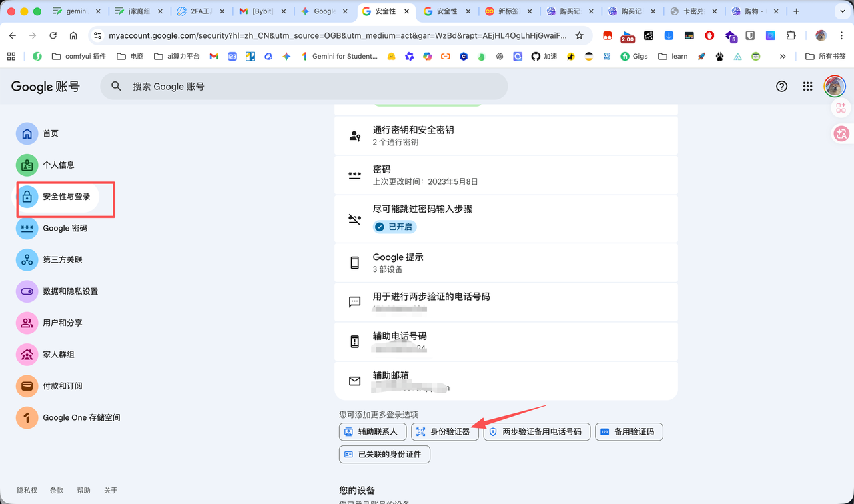The height and width of the screenshot is (504, 854).
Task: Bookmark this page with the star icon
Action: (x=579, y=35)
